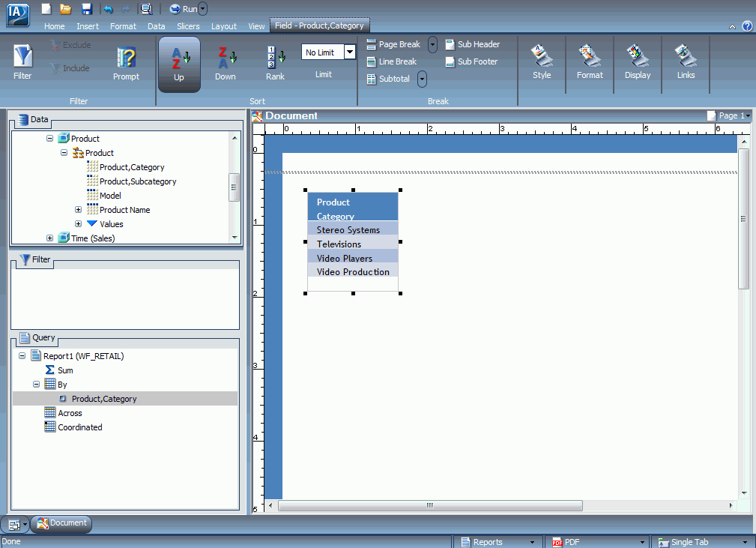Select the Data ribbon tab

tap(156, 26)
